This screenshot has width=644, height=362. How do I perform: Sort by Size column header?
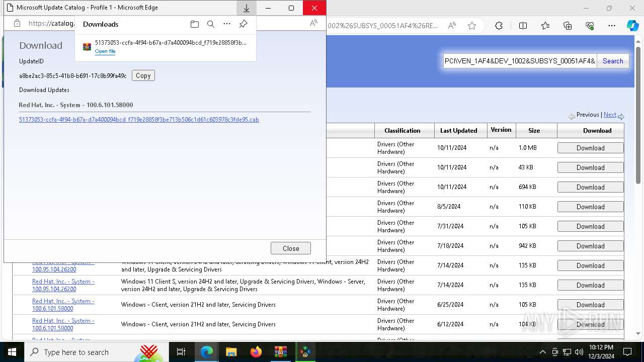[x=534, y=130]
